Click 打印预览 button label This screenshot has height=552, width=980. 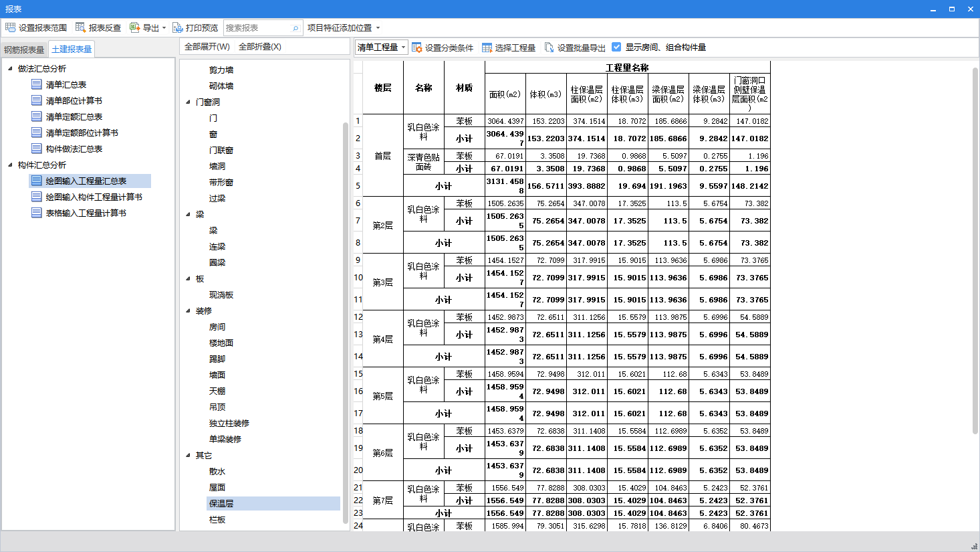pos(202,28)
